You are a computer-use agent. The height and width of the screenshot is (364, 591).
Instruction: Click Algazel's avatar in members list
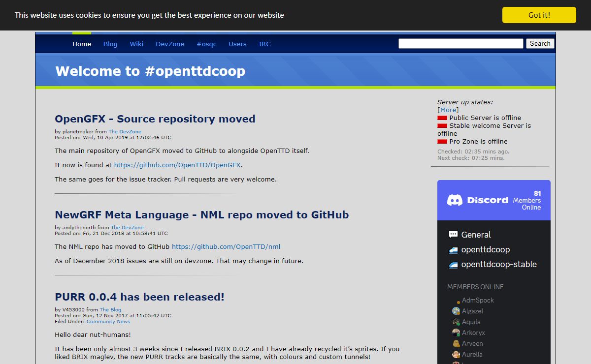[456, 311]
